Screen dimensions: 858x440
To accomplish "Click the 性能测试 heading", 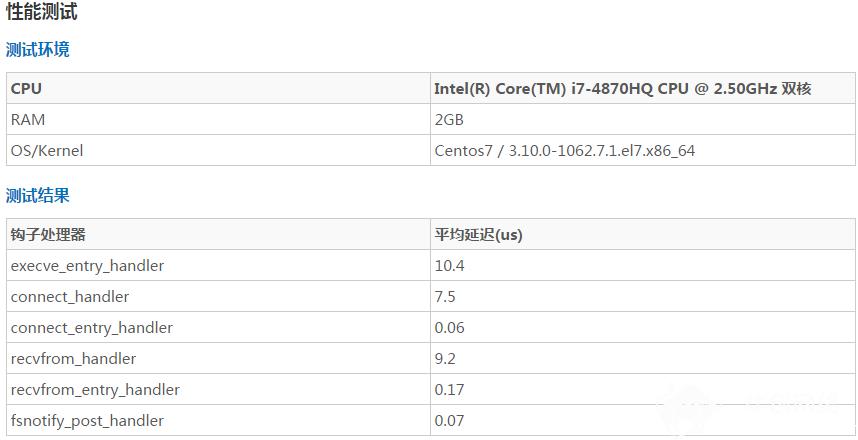I will (42, 11).
